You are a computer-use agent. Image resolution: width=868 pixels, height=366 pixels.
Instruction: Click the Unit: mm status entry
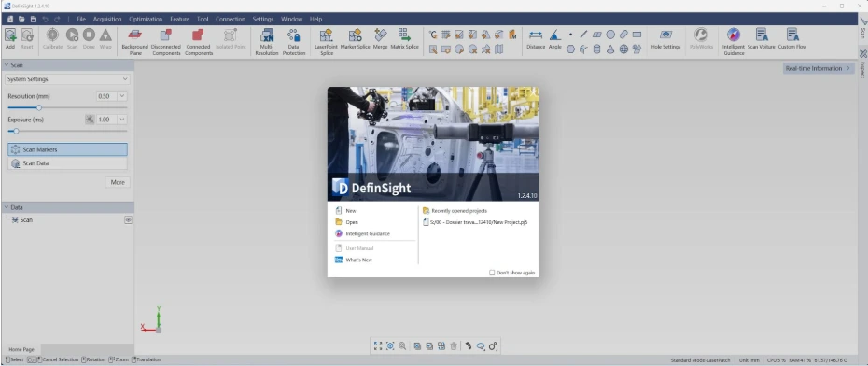[749, 359]
